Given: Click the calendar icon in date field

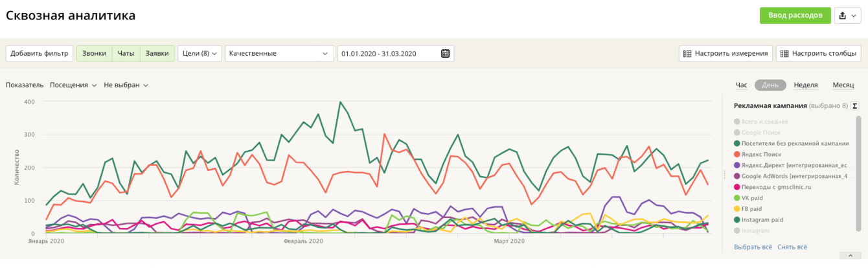Looking at the screenshot, I should click(x=446, y=54).
